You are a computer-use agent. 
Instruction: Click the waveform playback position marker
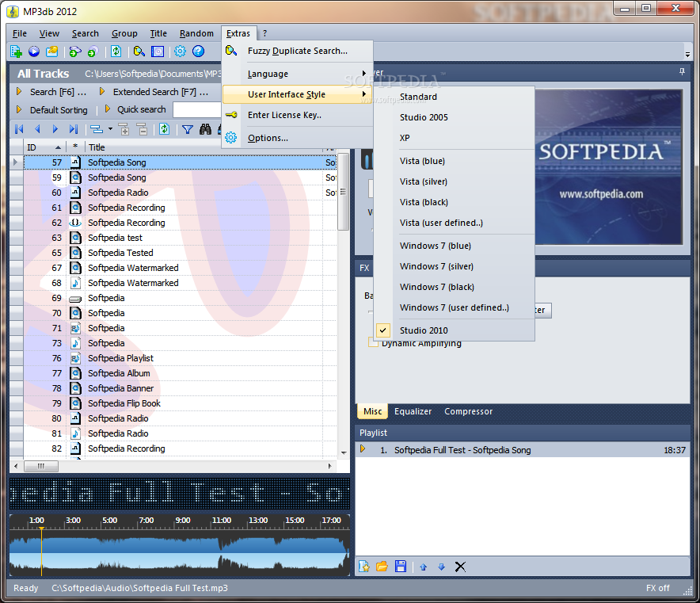[41, 551]
